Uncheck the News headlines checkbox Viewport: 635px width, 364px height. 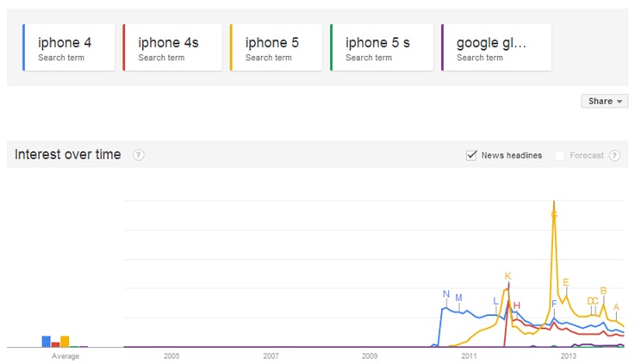[x=471, y=155]
